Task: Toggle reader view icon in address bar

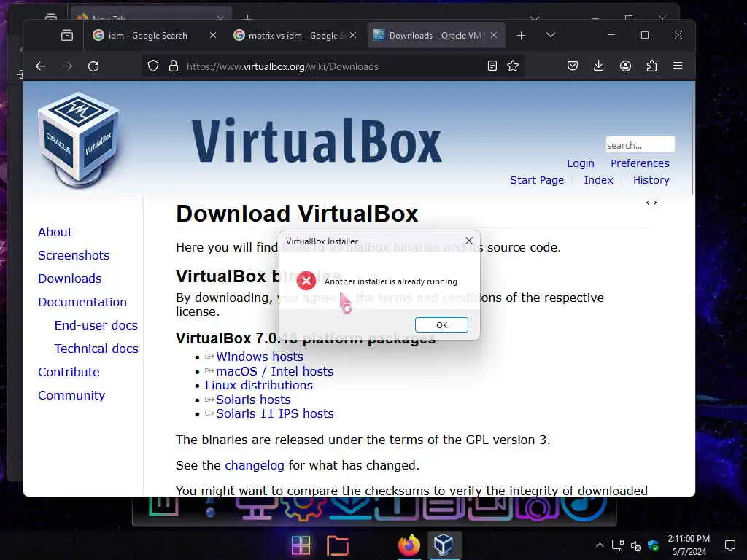Action: pos(492,66)
